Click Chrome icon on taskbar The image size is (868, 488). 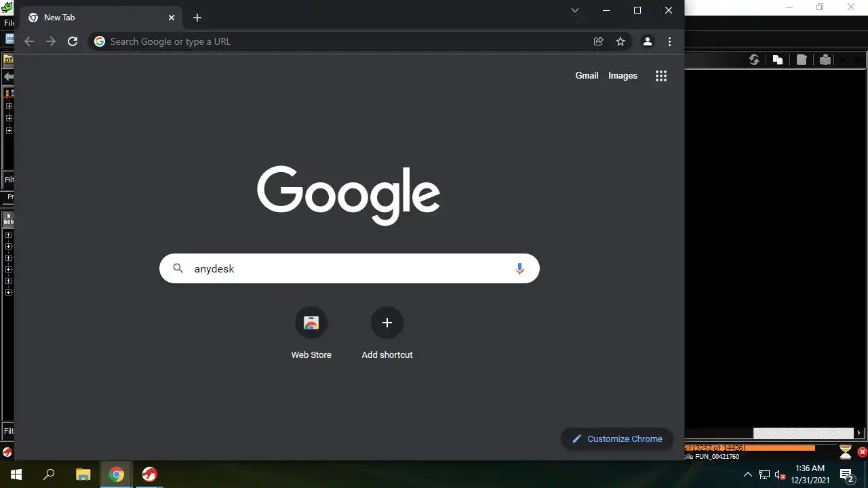point(117,474)
